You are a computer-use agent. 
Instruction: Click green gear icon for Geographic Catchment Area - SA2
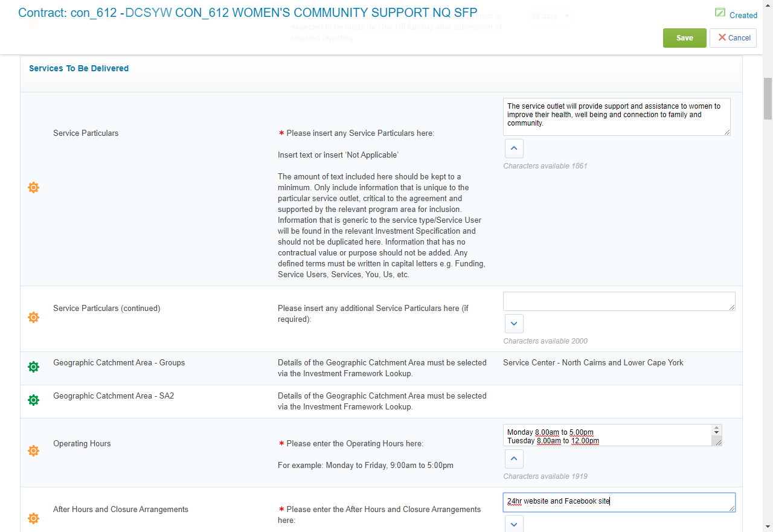coord(34,400)
